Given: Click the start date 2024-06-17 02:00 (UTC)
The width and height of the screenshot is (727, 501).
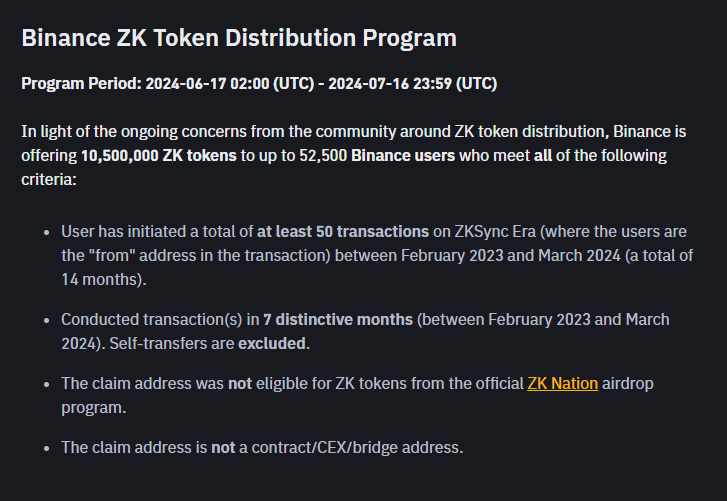Looking at the screenshot, I should pyautogui.click(x=230, y=83).
